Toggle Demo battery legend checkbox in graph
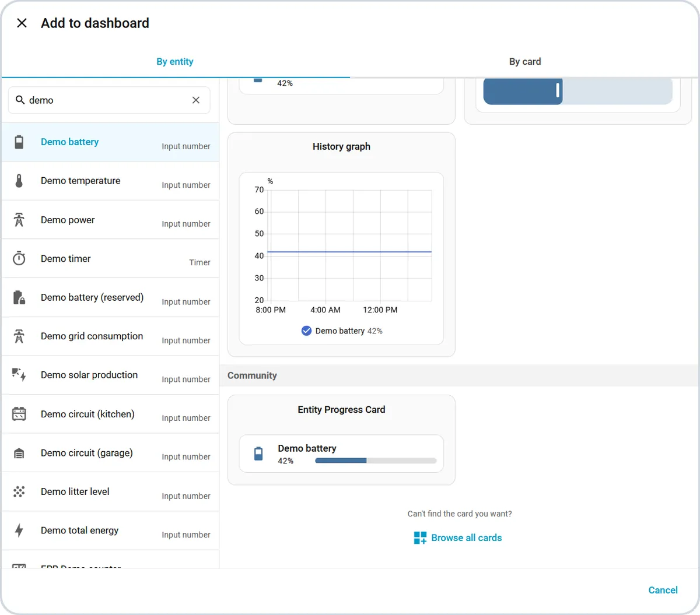 click(x=306, y=331)
